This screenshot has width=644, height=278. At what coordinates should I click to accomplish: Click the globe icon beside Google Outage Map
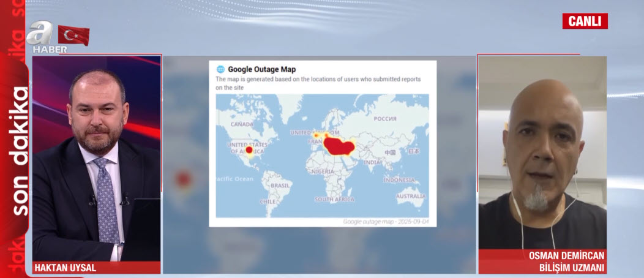tap(220, 69)
